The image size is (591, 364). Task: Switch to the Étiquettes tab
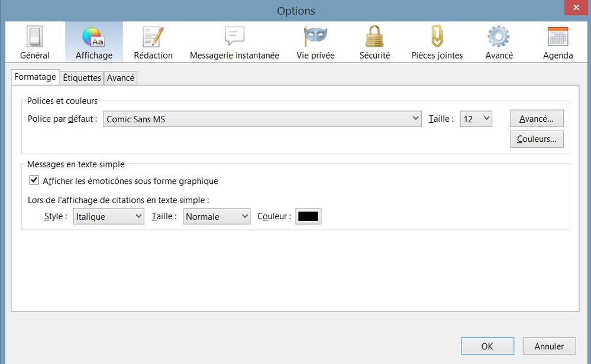[x=82, y=77]
